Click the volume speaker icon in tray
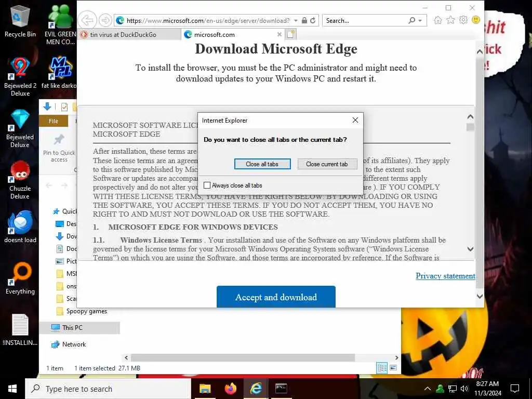The height and width of the screenshot is (399, 532). coord(464,389)
